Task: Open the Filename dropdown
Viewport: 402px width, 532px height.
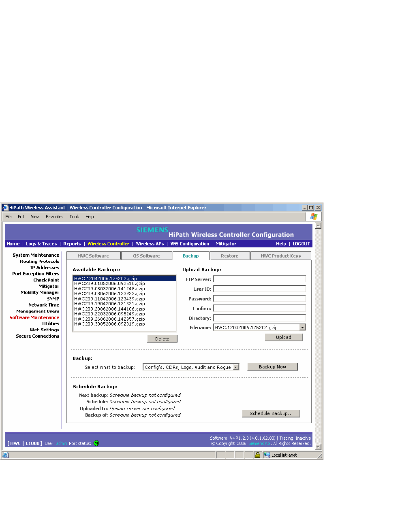Action: [x=302, y=328]
